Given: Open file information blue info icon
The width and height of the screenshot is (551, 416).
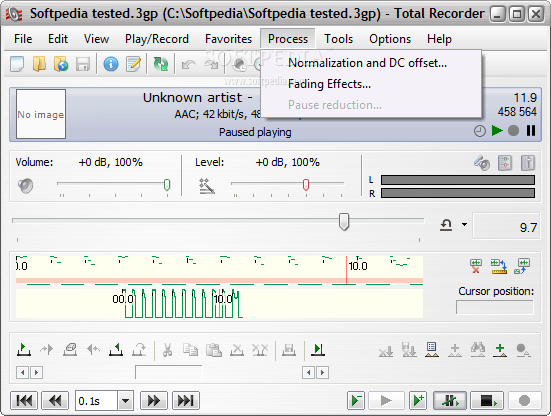Looking at the screenshot, I should (111, 64).
